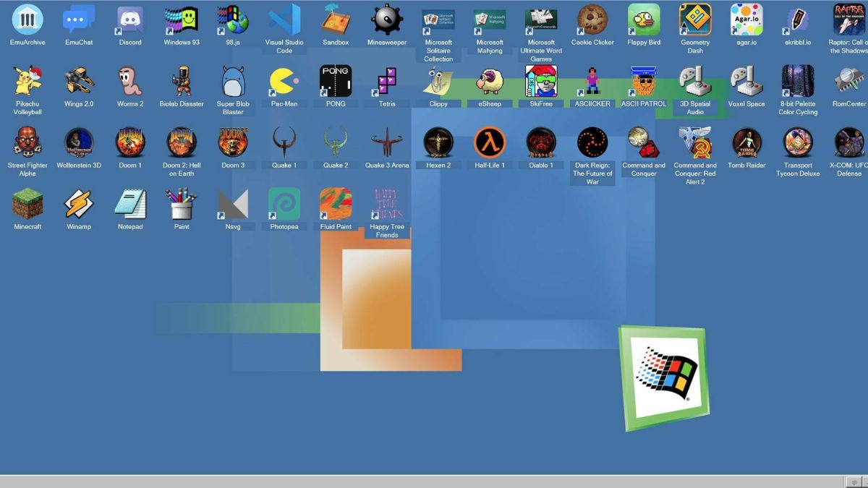Start Pac-Man
Image resolution: width=868 pixels, height=488 pixels.
click(x=284, y=81)
